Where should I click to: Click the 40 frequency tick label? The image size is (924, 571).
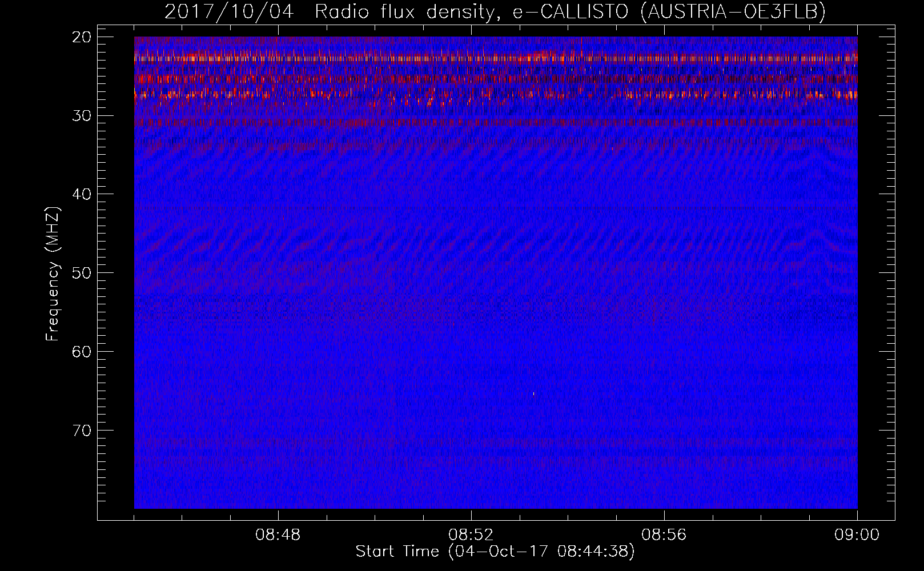pos(82,194)
